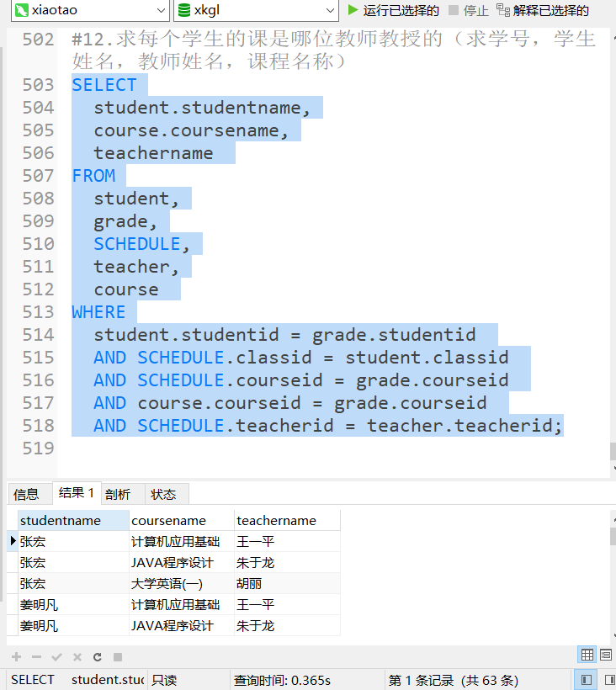Click 运行已选择的 button label
The image size is (616, 690).
coord(401,10)
